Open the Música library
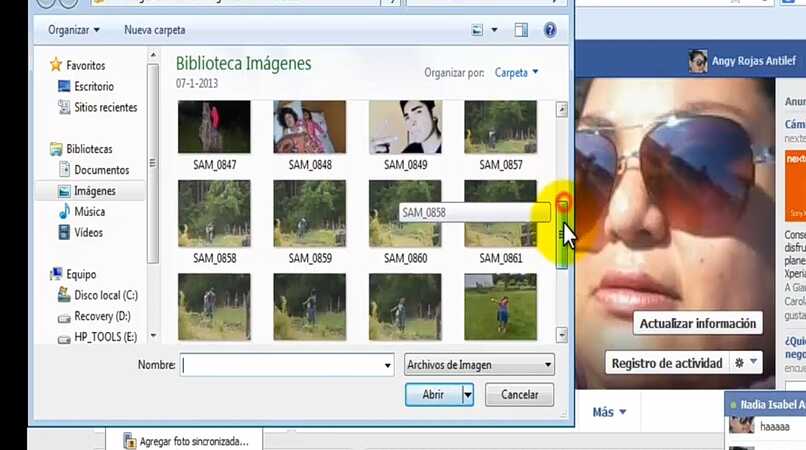Viewport: 806px width, 450px height. (89, 212)
